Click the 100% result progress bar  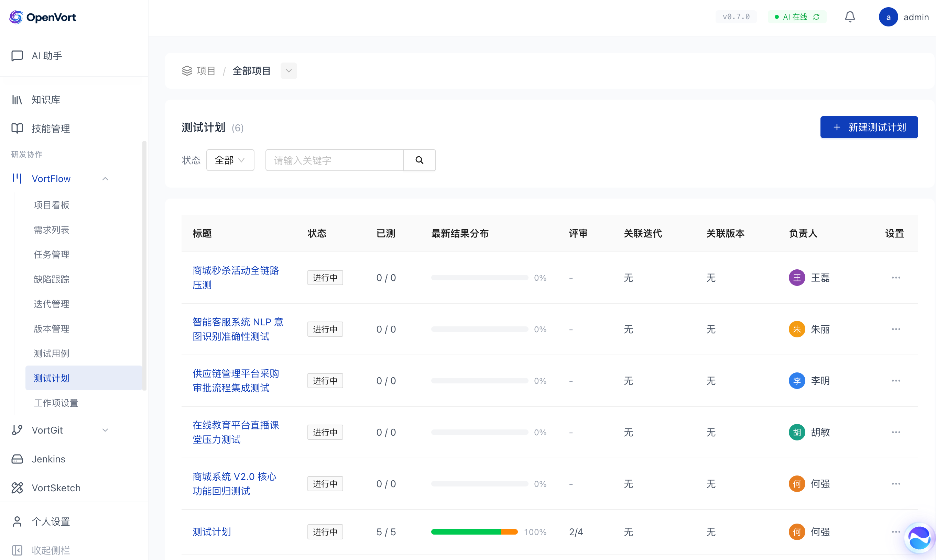474,532
